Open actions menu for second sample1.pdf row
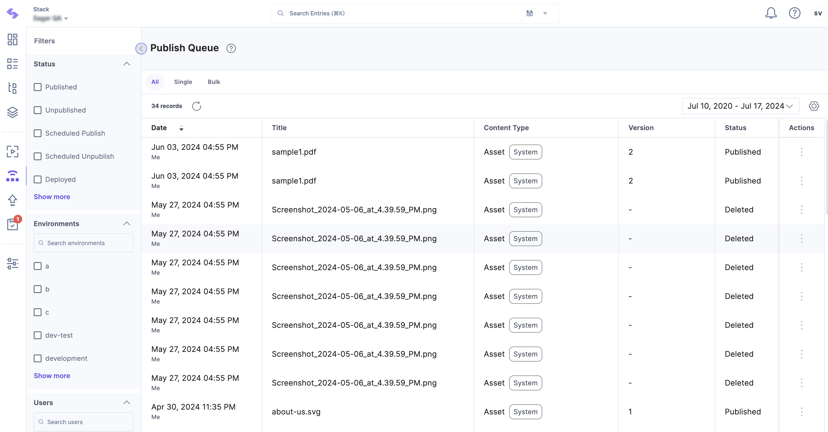 (x=801, y=181)
